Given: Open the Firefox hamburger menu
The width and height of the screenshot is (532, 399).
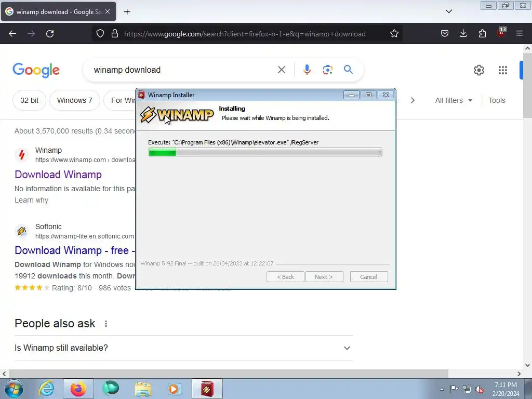Looking at the screenshot, I should coord(520,34).
